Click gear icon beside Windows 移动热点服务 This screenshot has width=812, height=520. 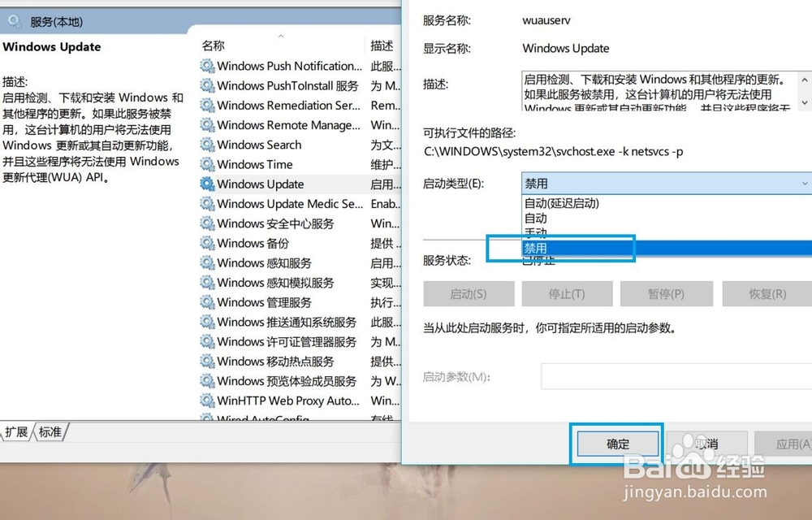click(208, 361)
